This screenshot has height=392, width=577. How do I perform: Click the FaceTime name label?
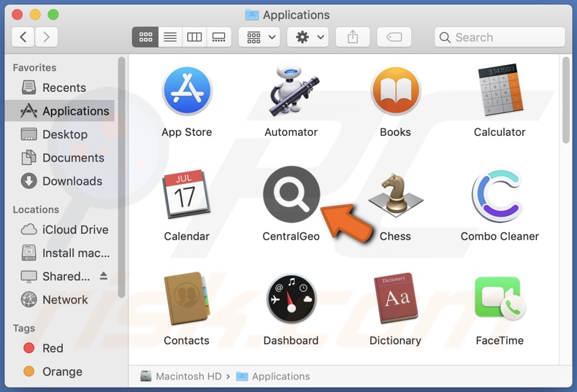tap(500, 340)
